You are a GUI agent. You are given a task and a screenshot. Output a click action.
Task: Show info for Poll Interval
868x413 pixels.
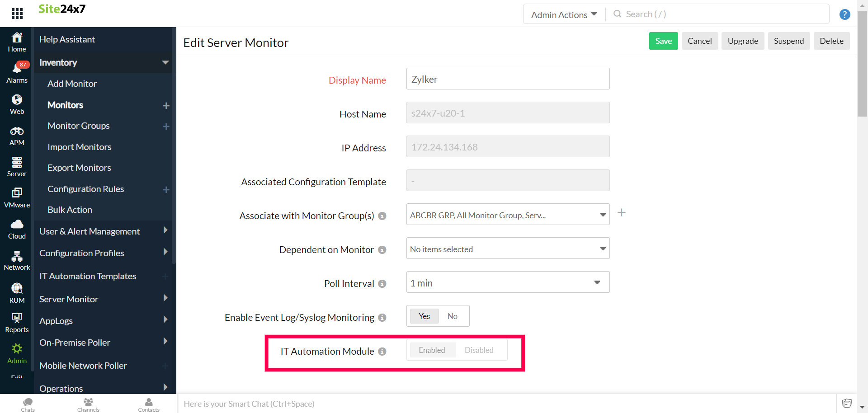click(382, 284)
